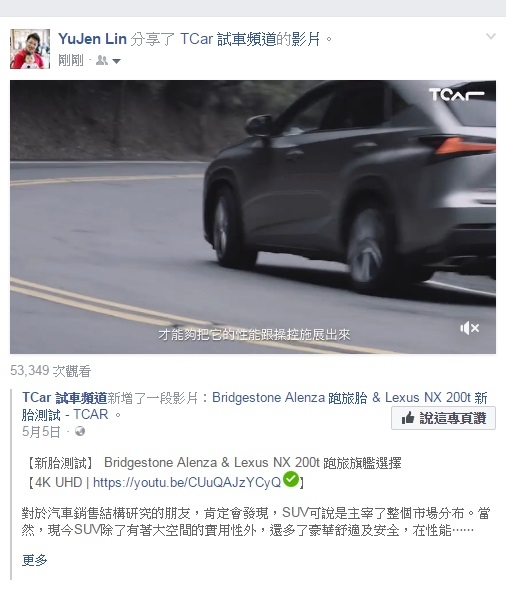Expand the audience selector dropdown arrow
The image size is (516, 590).
pos(116,61)
